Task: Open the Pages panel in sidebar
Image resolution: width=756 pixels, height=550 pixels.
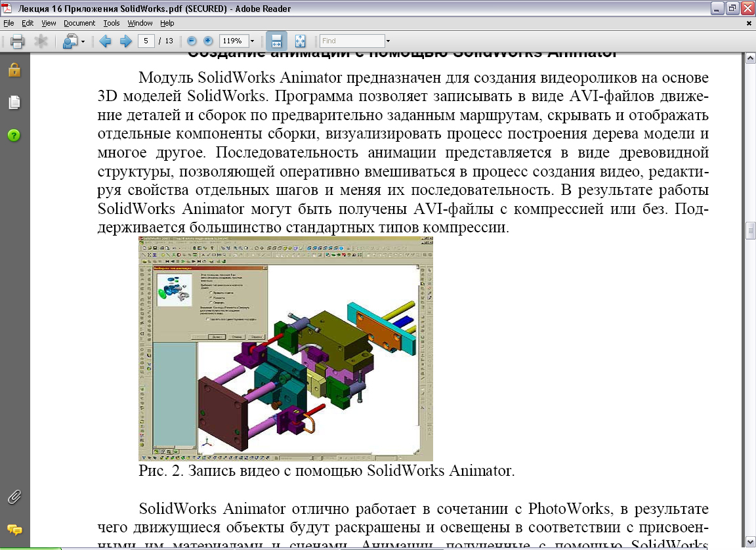Action: (14, 102)
